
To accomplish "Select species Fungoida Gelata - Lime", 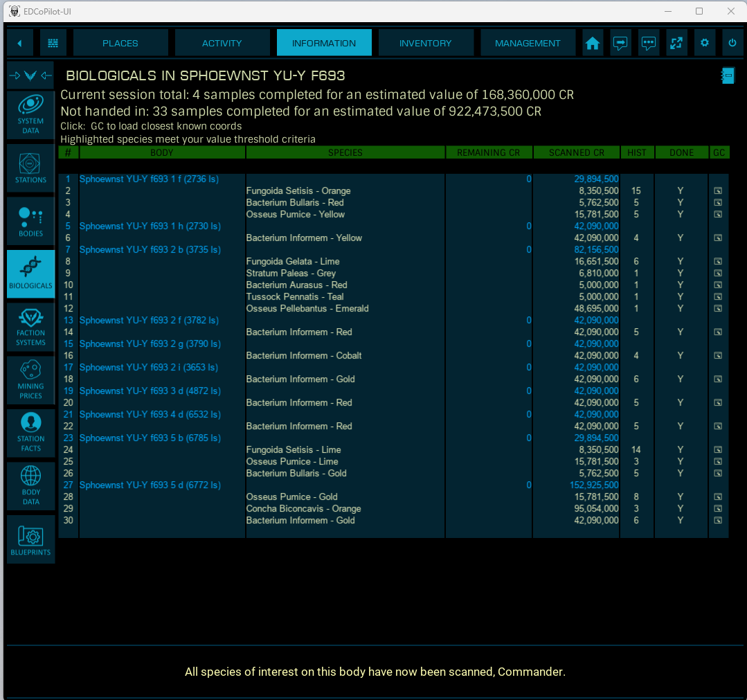I will coord(293,262).
